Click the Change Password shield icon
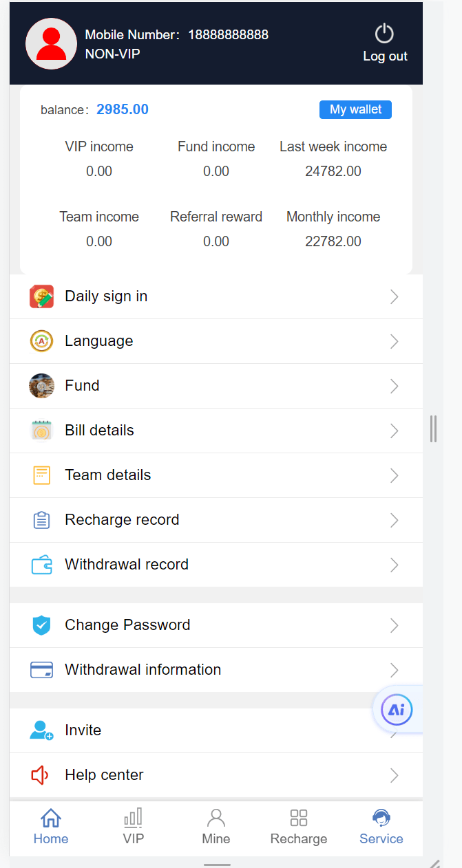This screenshot has width=462, height=868. [x=41, y=625]
